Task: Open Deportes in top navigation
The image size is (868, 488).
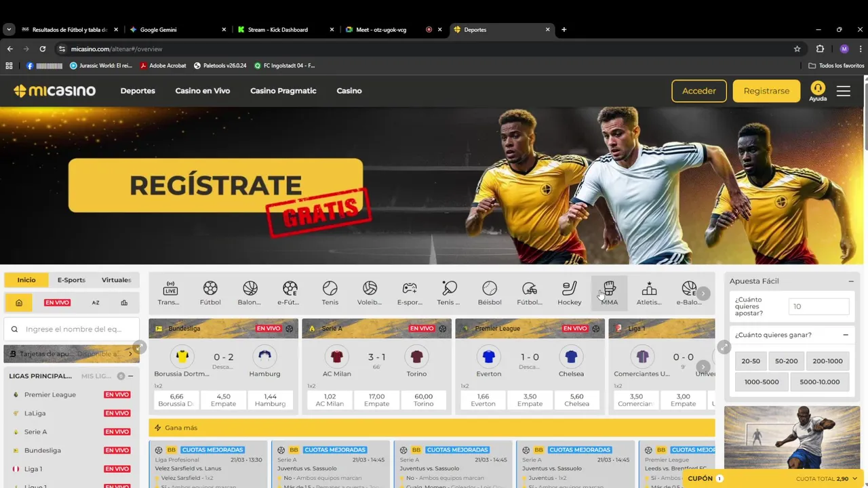Action: tap(138, 91)
